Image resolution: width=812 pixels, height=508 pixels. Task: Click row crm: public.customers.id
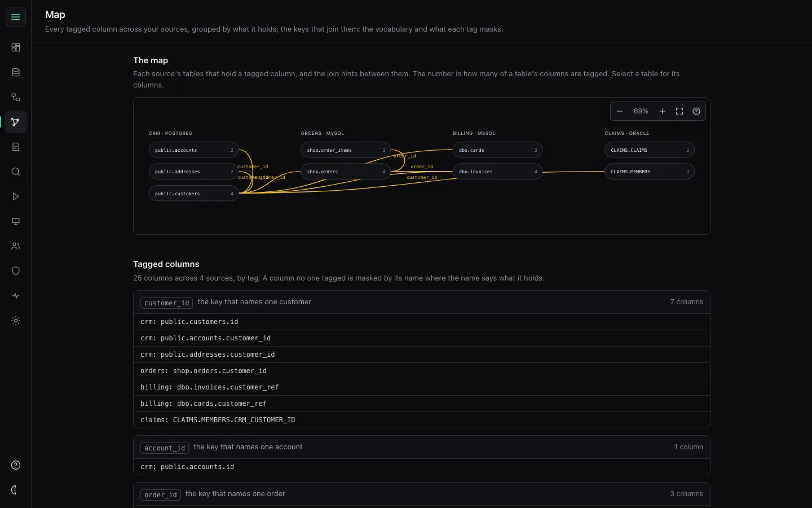click(x=422, y=322)
